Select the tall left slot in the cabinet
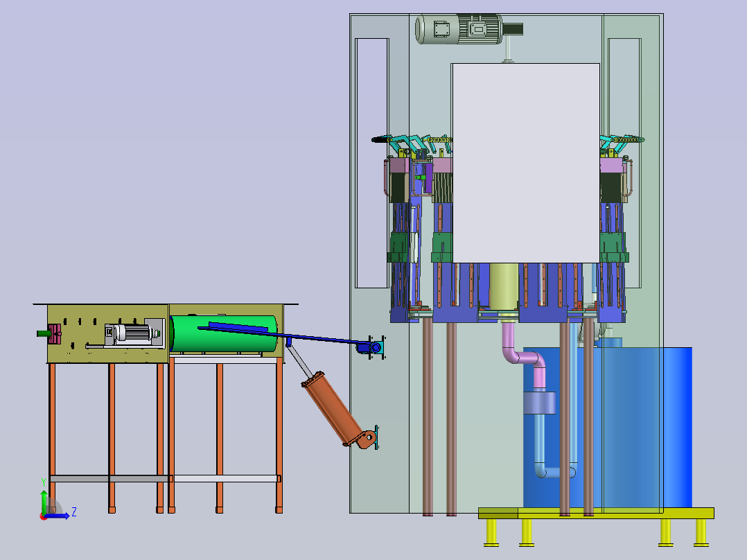Viewport: 747px width, 560px height. (x=372, y=163)
